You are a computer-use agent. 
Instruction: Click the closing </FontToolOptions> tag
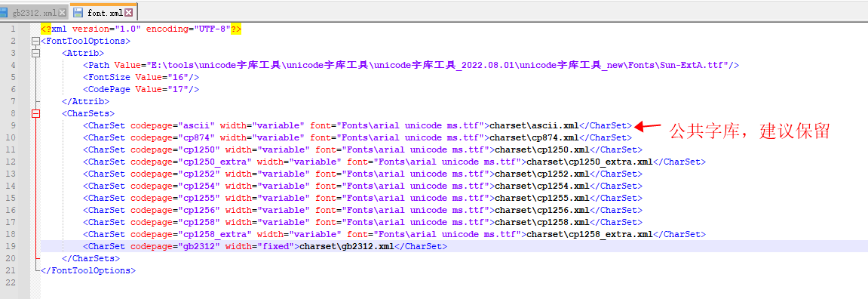(x=88, y=271)
